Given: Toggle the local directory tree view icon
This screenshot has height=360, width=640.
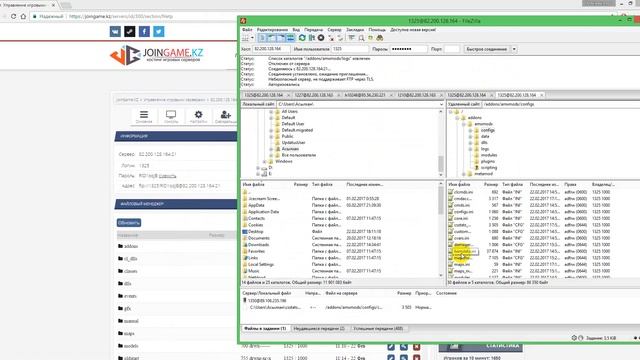Looking at the screenshot, I should [271, 38].
